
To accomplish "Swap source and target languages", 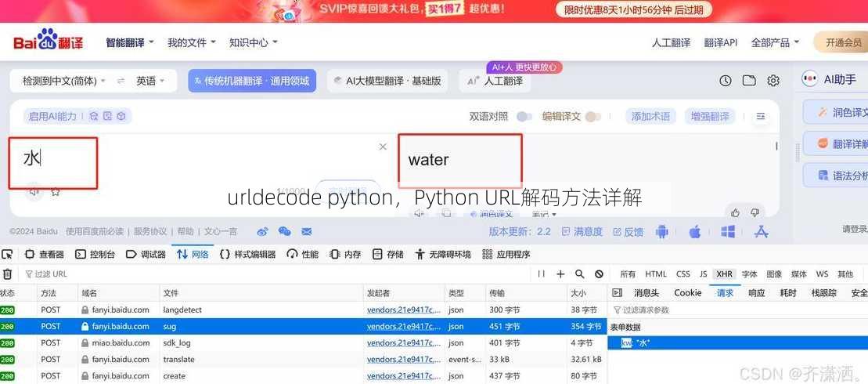I will [121, 81].
